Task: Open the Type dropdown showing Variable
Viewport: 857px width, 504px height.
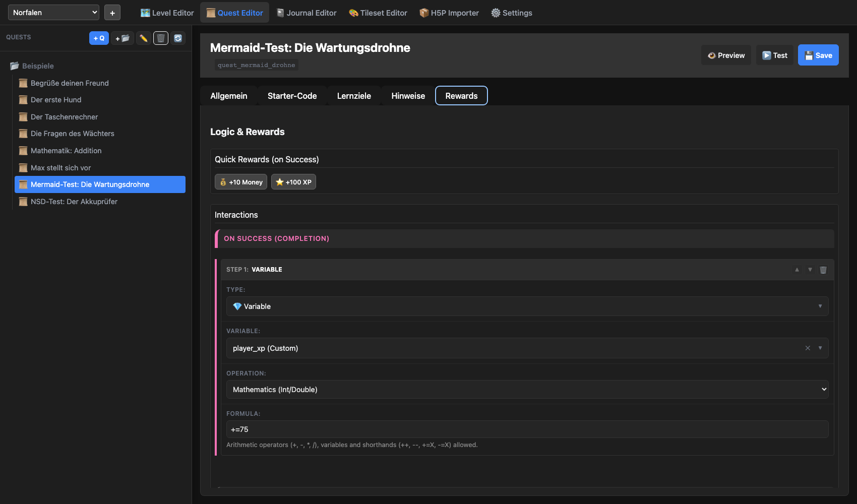Action: tap(527, 306)
